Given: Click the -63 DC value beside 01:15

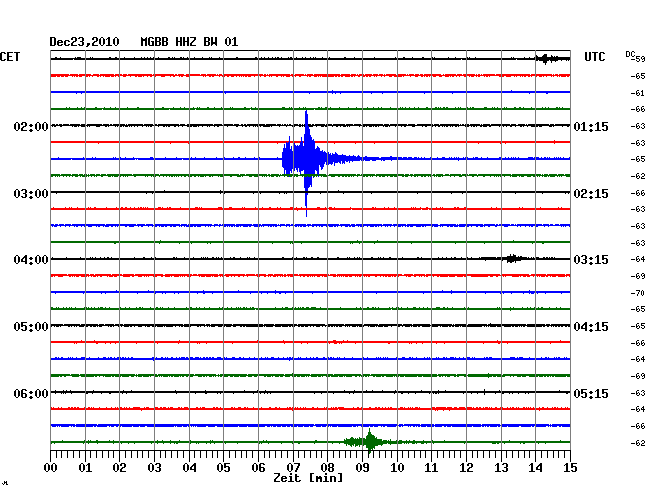Looking at the screenshot, I should [x=638, y=126].
